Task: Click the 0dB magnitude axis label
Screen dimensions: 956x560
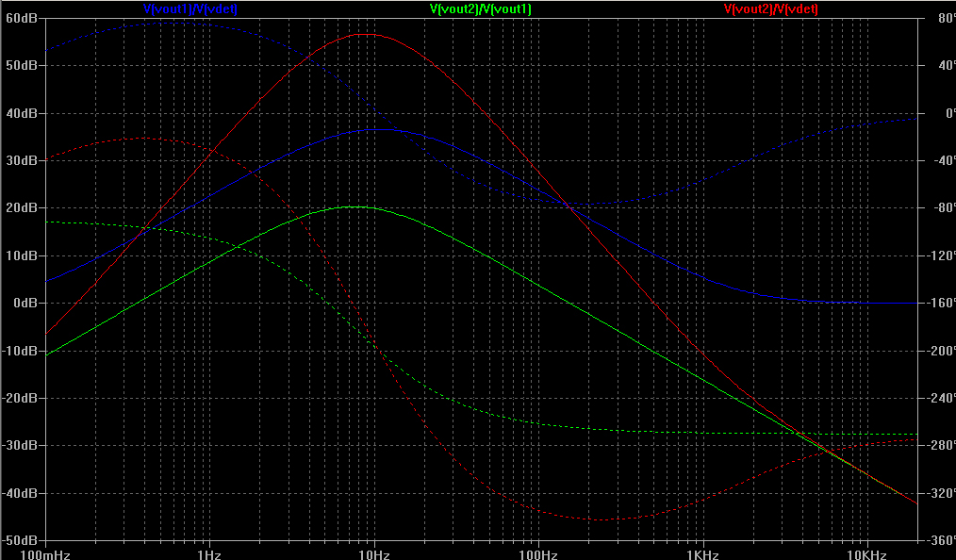Action: (25, 303)
